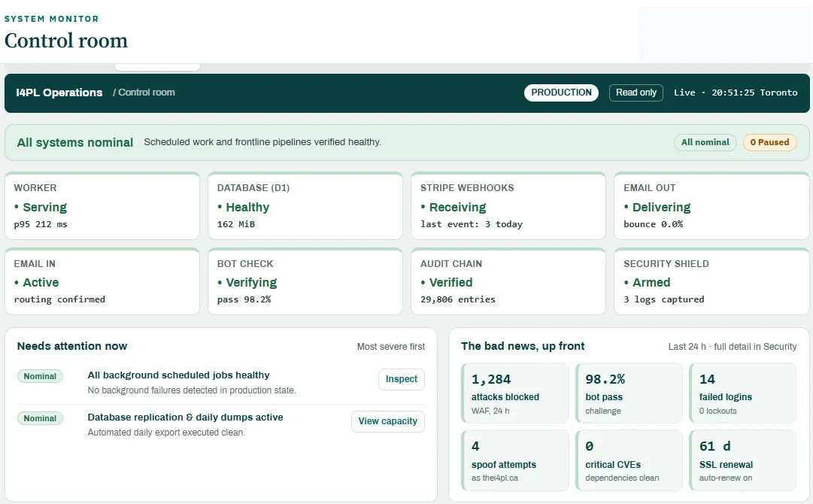Screen dimensions: 813x504
Task: Click the 0 Paused pill
Action: tap(769, 142)
